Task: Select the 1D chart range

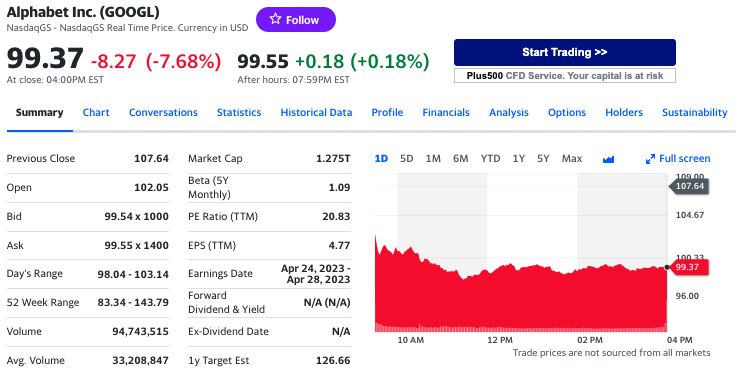Action: pos(381,159)
